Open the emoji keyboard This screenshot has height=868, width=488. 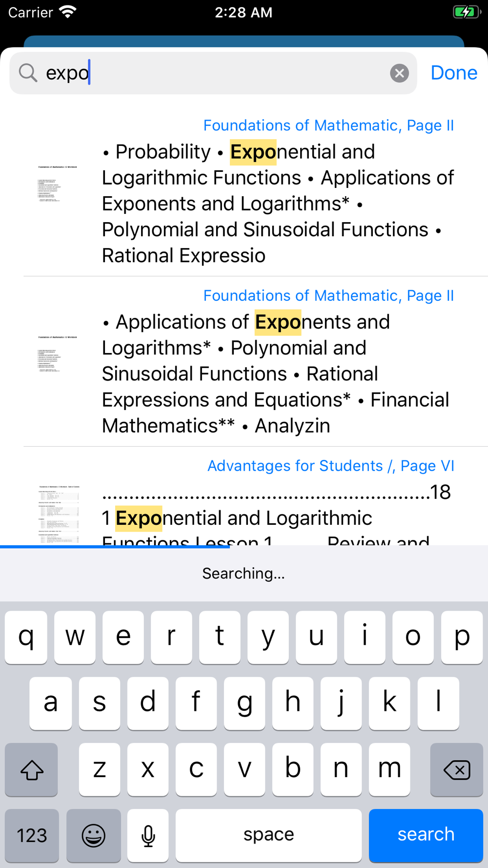(93, 835)
